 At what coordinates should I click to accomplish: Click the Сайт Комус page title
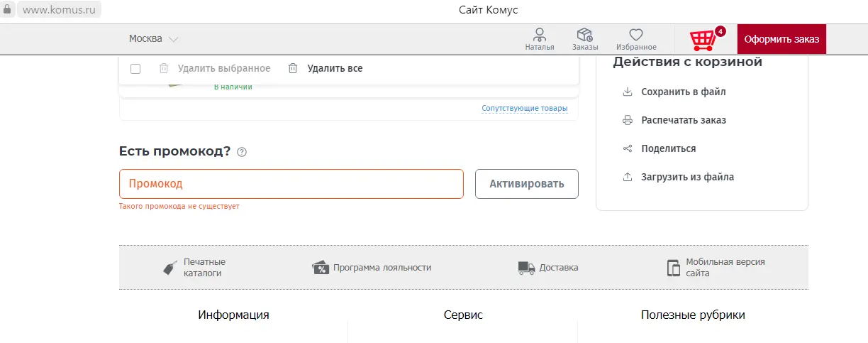489,9
